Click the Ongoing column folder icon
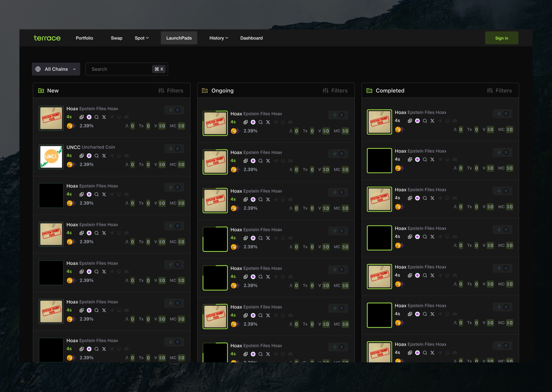 205,91
